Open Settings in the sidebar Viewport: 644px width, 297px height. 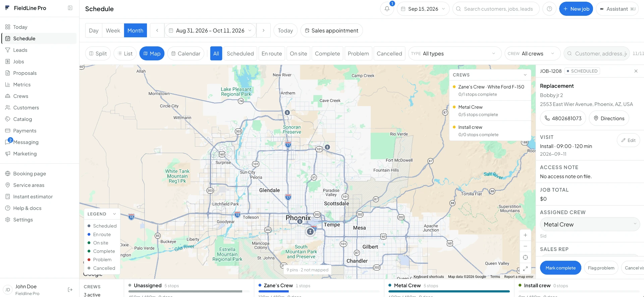point(39,220)
